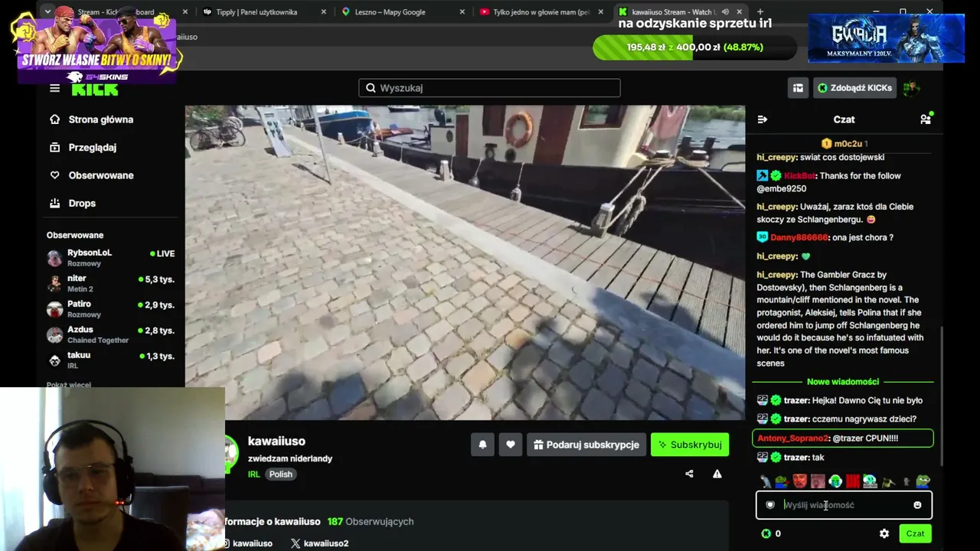Click the kawaiiuso channel name heading
Screen dimensions: 980x551
tap(276, 442)
